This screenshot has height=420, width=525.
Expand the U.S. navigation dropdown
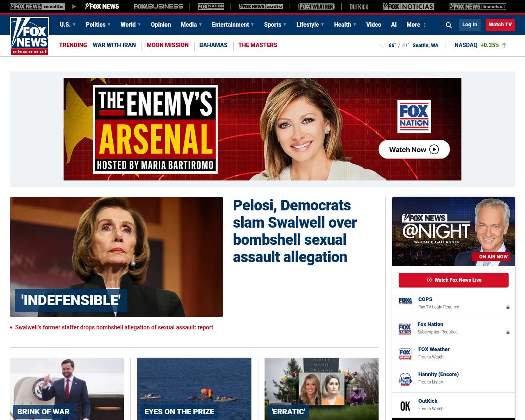(68, 25)
